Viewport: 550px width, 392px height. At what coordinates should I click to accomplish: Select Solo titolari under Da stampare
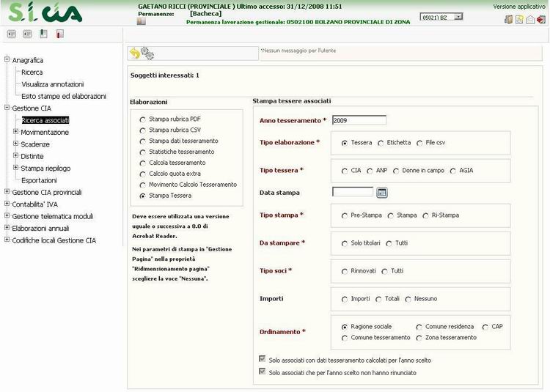345,243
